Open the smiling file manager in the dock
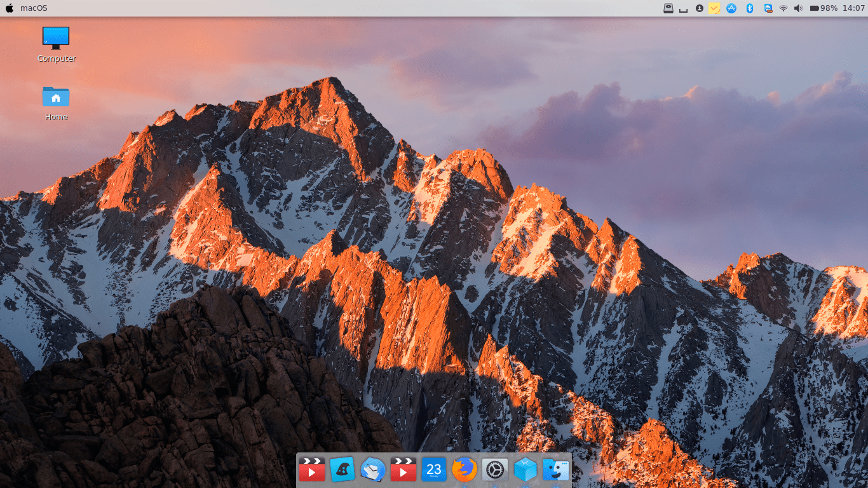Screen dimensions: 868x488 (556, 470)
